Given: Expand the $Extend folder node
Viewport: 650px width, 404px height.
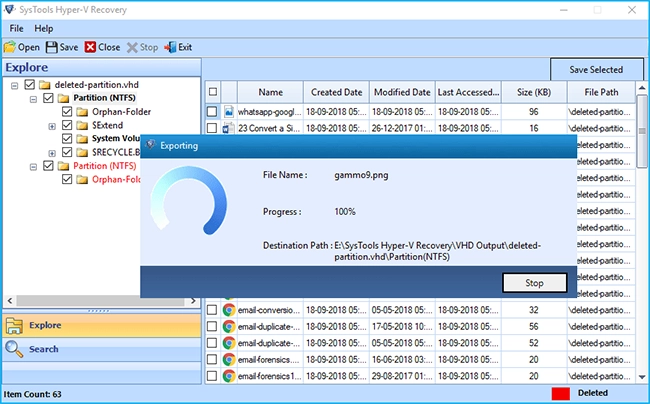Looking at the screenshot, I should (52, 126).
